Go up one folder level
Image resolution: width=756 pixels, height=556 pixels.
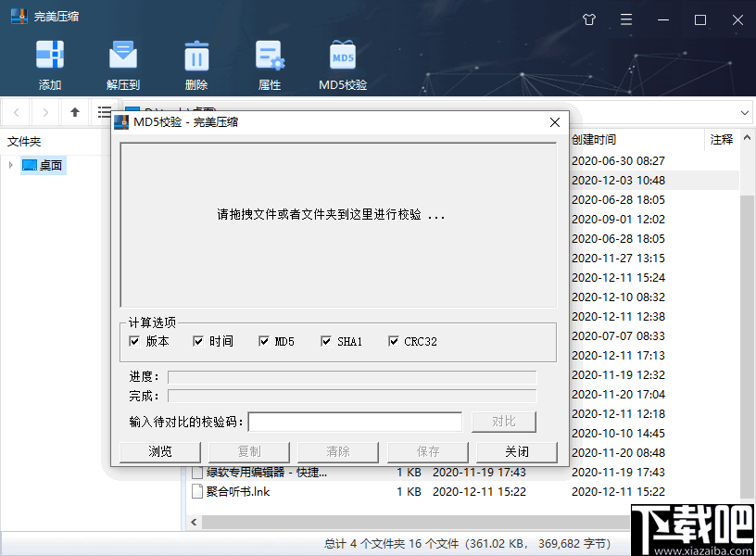(75, 112)
